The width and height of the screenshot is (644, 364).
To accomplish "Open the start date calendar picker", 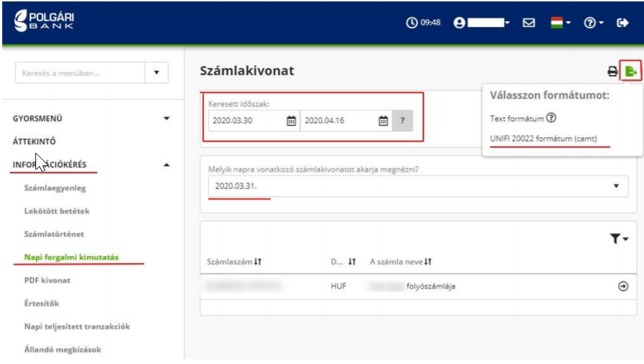I will [x=290, y=121].
